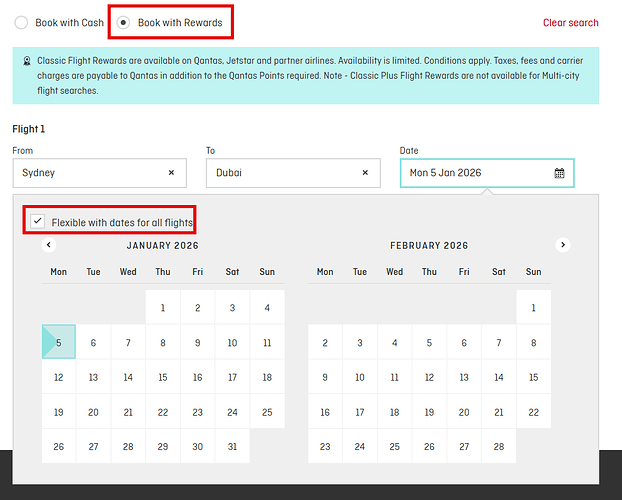Pick 23 January 2026
The width and height of the screenshot is (622, 500).
pos(198,412)
